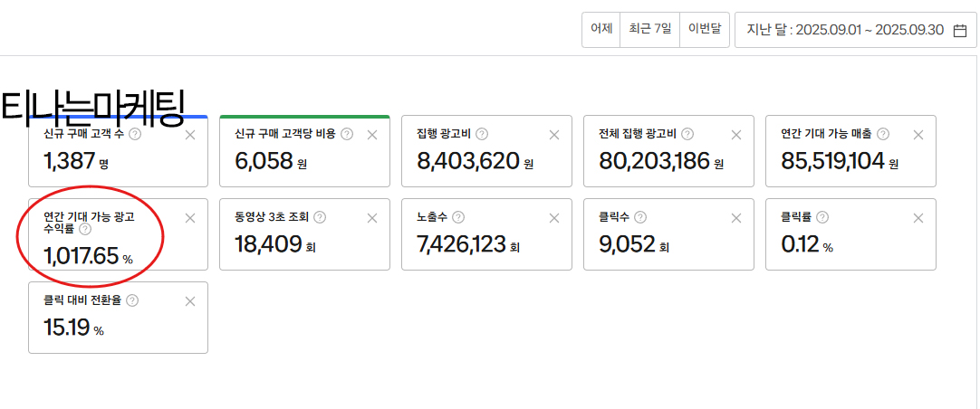Select the 이번달 date filter

(705, 30)
